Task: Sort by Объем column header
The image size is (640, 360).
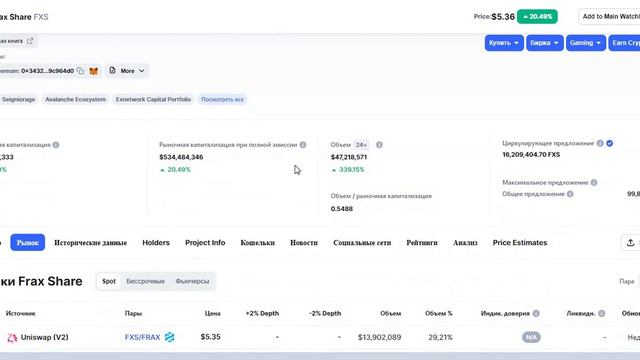Action: click(x=391, y=313)
